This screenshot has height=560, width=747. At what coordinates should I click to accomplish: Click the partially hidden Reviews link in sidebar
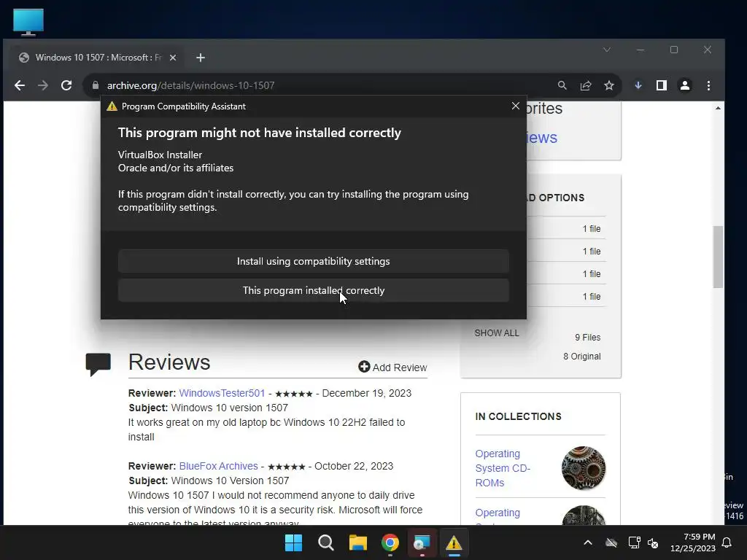(542, 138)
